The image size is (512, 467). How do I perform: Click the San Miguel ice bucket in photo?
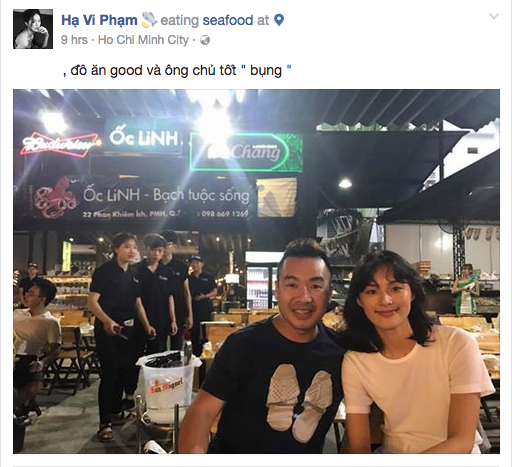168,383
